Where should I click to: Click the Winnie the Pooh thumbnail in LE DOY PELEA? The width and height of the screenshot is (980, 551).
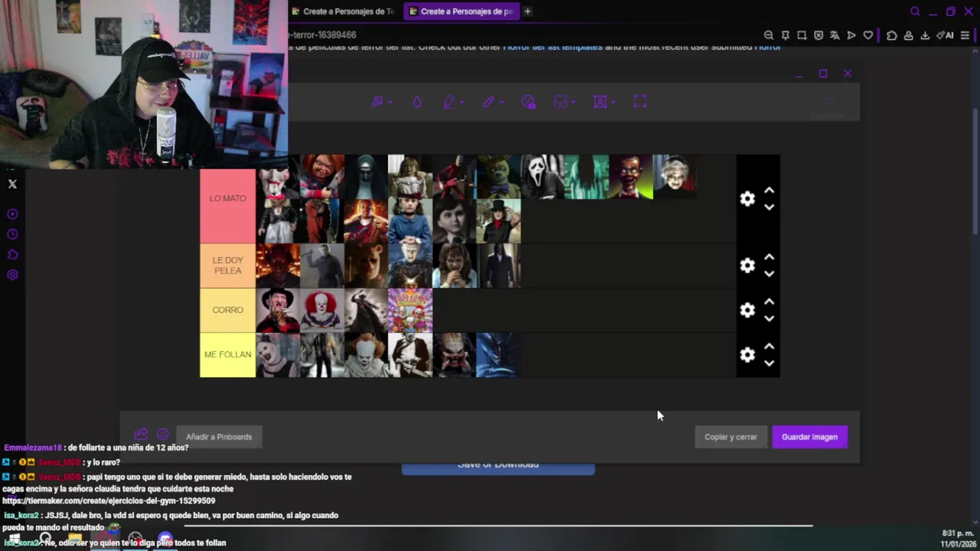(366, 266)
